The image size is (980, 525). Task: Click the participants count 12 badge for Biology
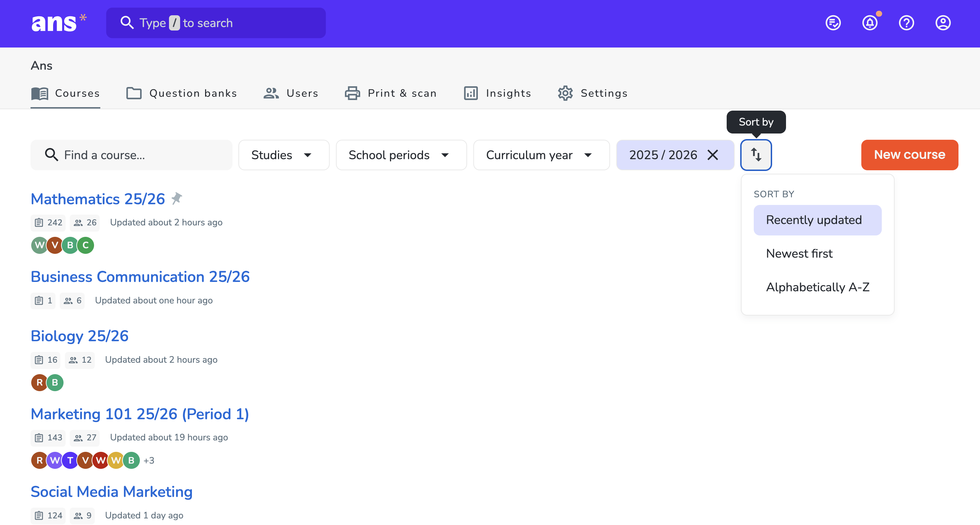tap(79, 360)
